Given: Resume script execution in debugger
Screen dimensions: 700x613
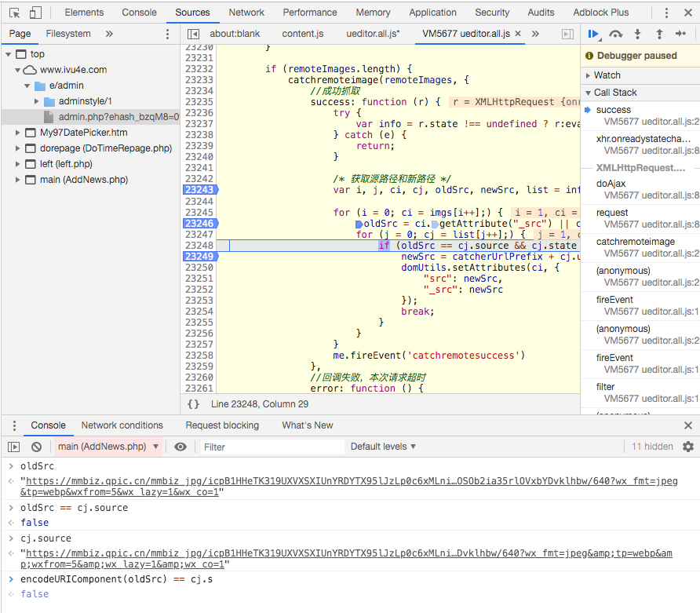Looking at the screenshot, I should coord(594,34).
